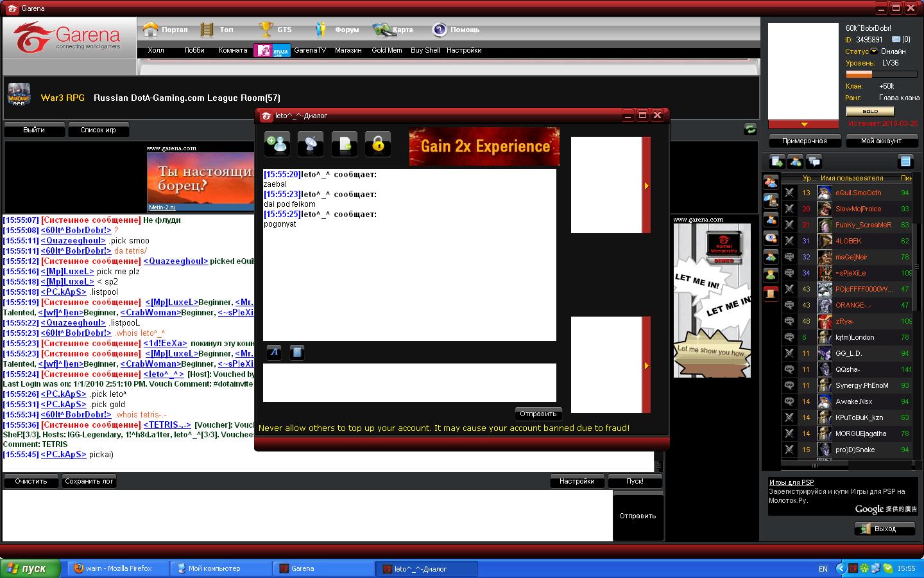This screenshot has height=578, width=924.
Task: Click the mail envelope icon near user ID
Action: click(x=896, y=39)
